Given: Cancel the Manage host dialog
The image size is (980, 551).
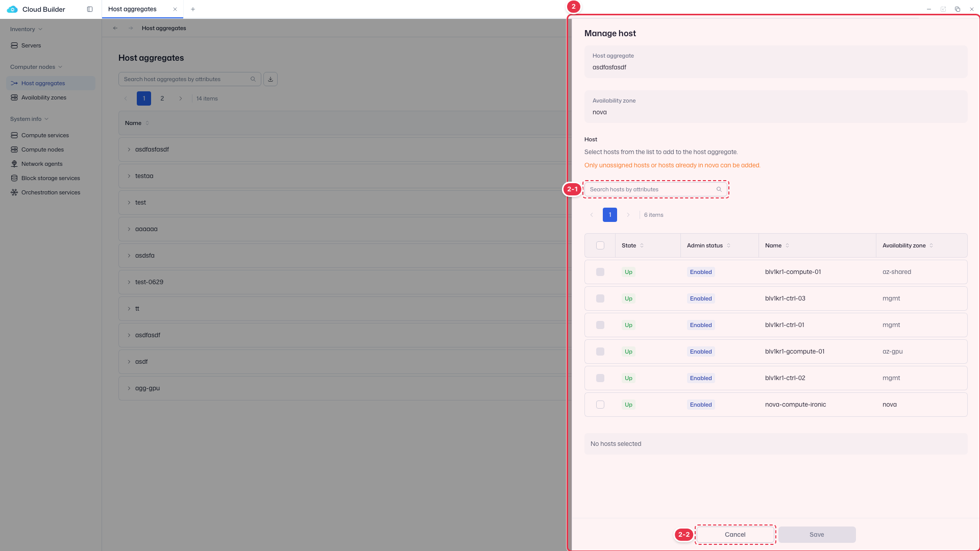Looking at the screenshot, I should [735, 535].
